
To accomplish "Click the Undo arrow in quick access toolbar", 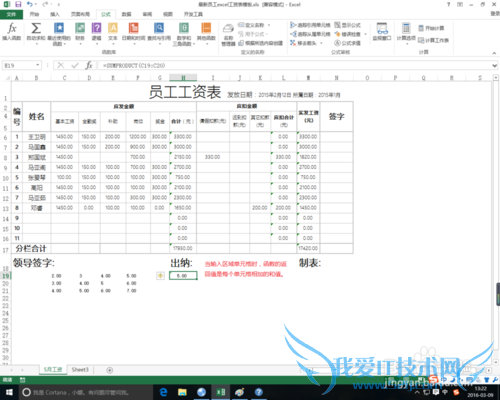I will point(30,4).
